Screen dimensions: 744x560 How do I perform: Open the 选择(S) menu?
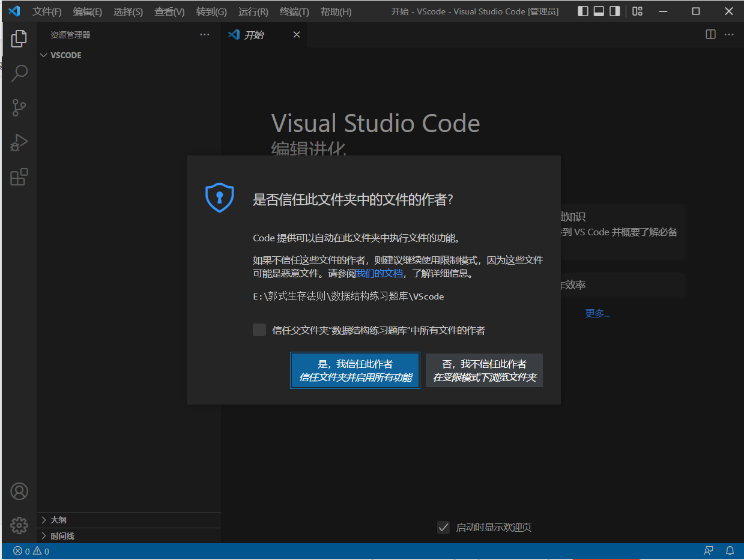(129, 11)
